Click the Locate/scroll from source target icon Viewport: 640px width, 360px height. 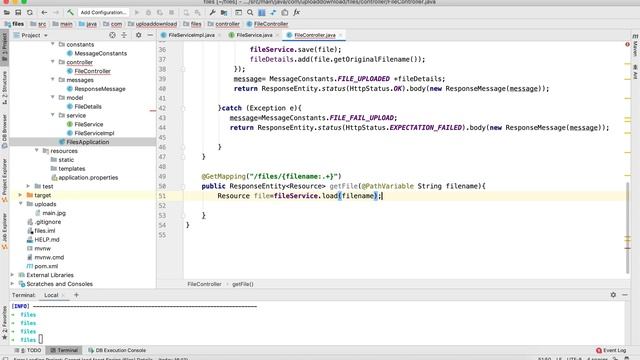[x=112, y=36]
